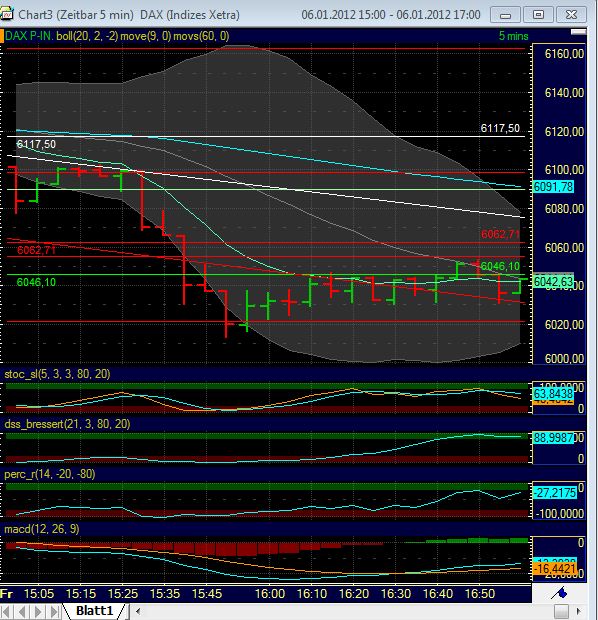Viewport: 598px width, 620px height.
Task: Click the right-side 6117,50 line label
Action: [500, 128]
